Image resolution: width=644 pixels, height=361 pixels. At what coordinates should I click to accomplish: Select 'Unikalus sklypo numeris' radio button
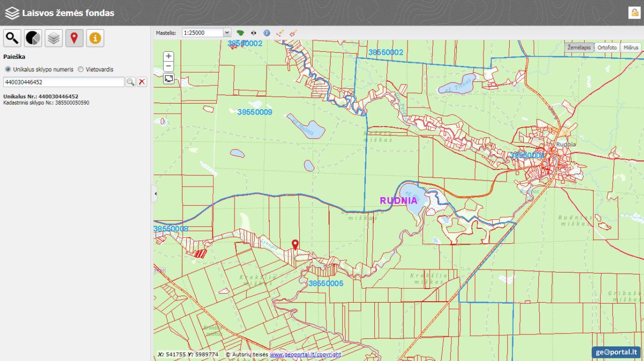click(8, 69)
